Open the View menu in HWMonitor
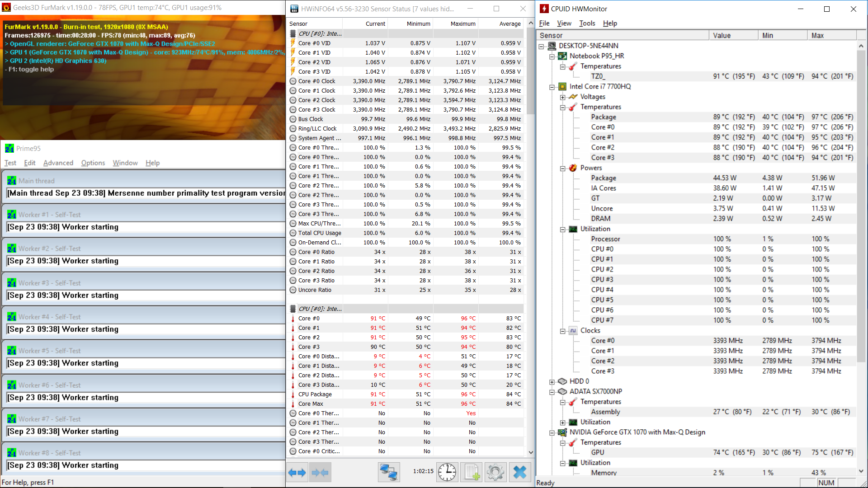 pos(564,23)
